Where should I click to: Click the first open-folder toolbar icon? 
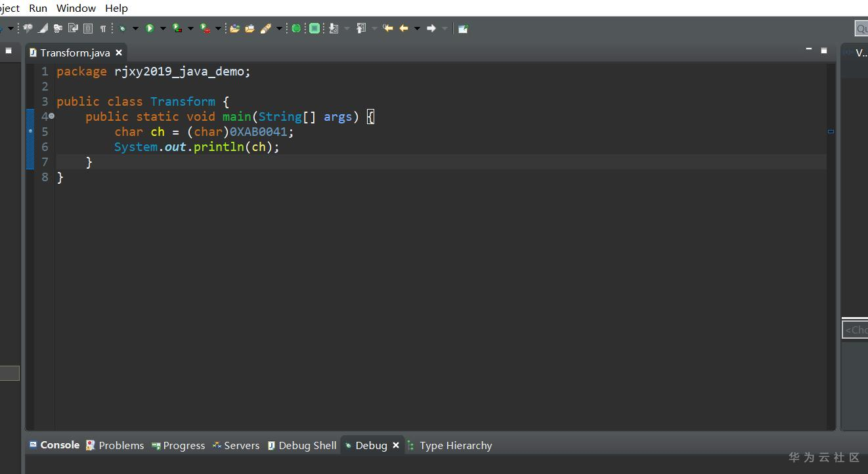(234, 28)
